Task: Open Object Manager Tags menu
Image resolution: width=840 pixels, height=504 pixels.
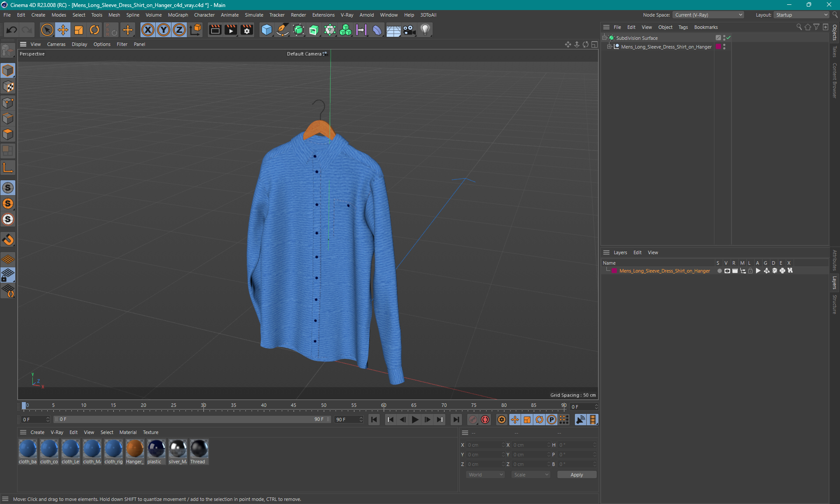Action: [683, 27]
